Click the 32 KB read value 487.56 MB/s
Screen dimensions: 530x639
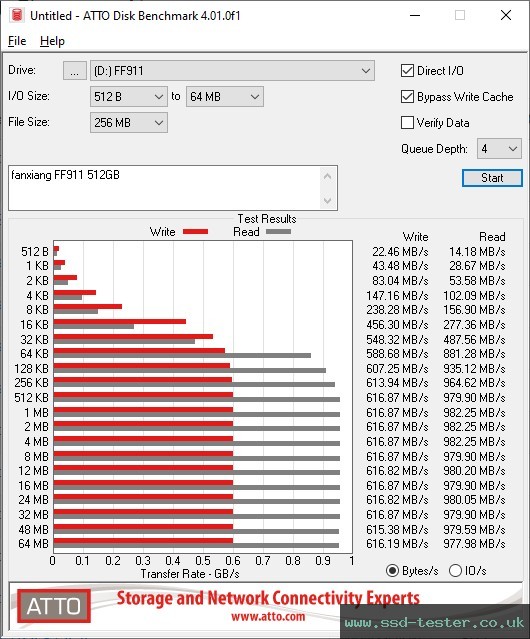pos(474,339)
